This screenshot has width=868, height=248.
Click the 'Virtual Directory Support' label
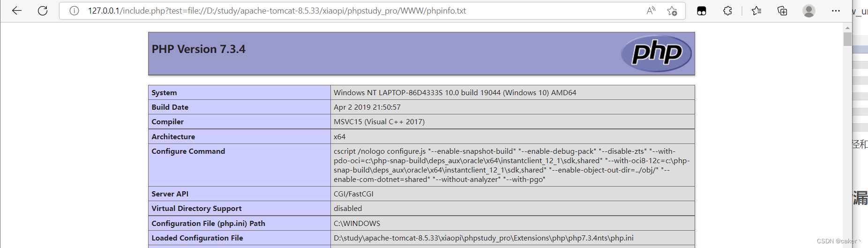(196, 209)
